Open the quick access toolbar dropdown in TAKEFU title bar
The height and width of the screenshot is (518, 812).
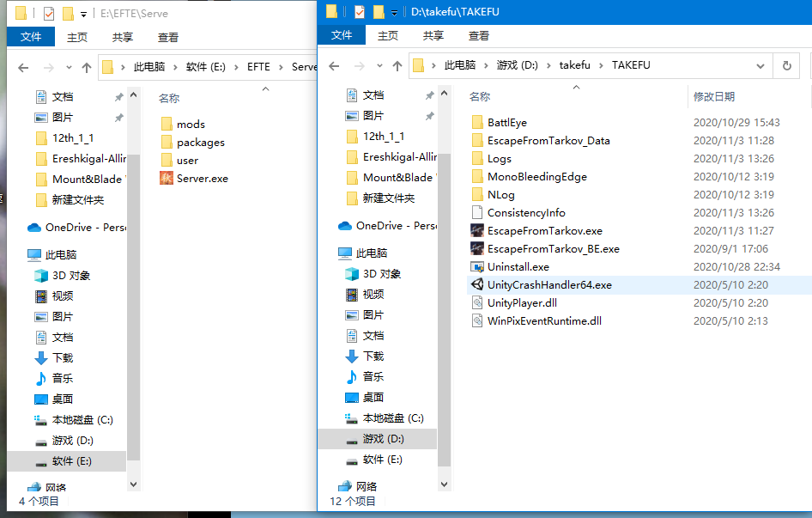click(394, 12)
